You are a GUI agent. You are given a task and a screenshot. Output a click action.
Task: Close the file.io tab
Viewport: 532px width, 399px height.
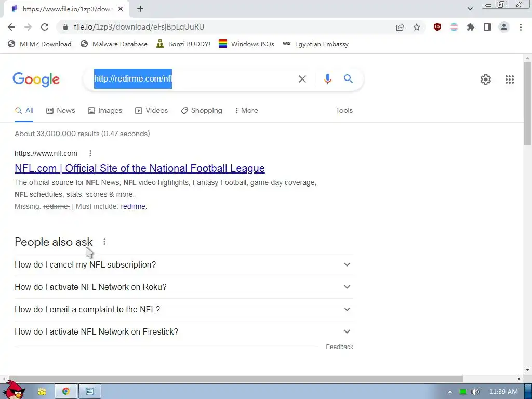click(x=121, y=9)
